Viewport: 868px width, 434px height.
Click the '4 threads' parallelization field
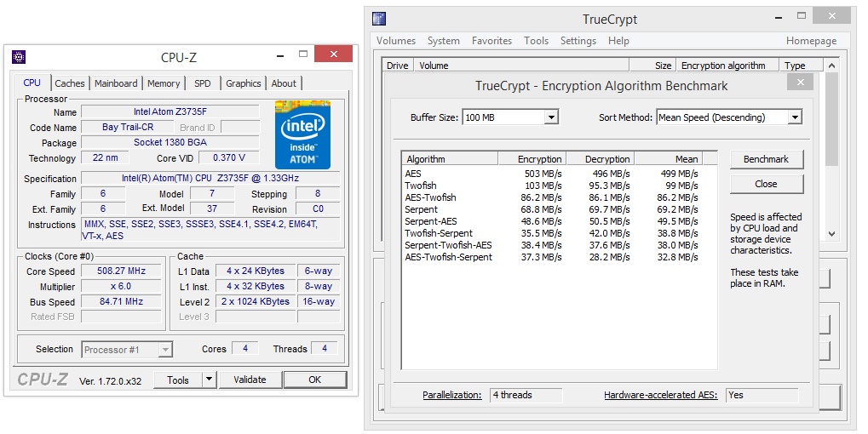tap(526, 395)
